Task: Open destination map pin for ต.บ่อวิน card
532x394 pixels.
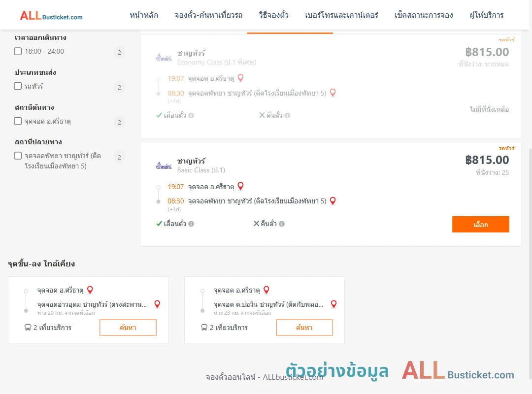Action: point(334,304)
